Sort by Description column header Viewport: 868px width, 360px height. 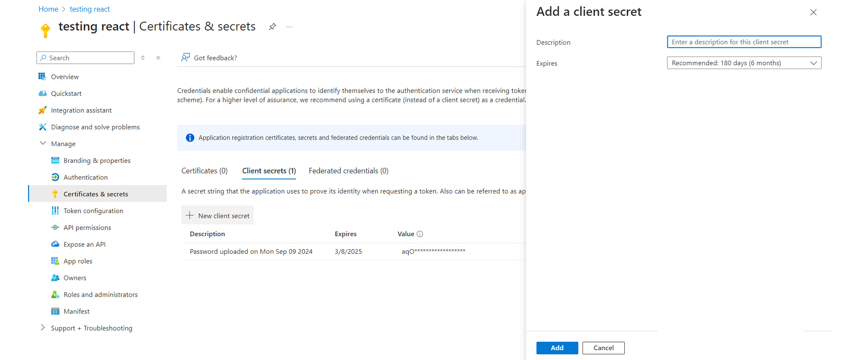208,234
